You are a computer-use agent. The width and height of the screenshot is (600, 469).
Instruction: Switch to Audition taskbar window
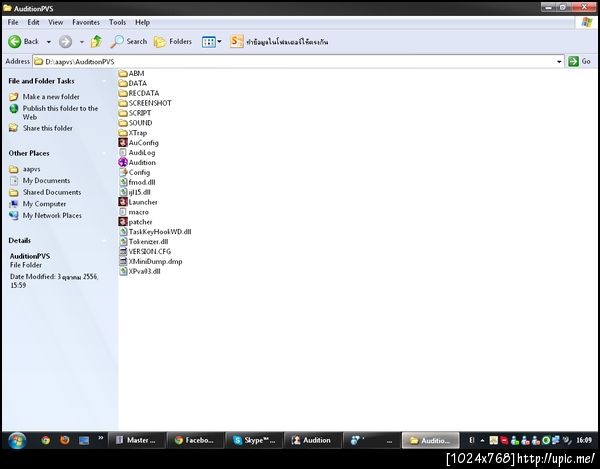[x=313, y=440]
